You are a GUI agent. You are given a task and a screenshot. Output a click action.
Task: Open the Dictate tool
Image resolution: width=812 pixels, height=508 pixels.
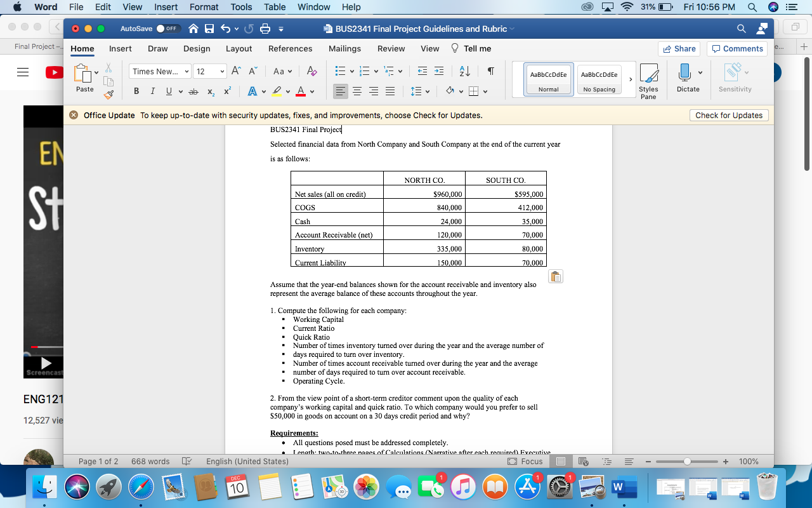coord(688,76)
